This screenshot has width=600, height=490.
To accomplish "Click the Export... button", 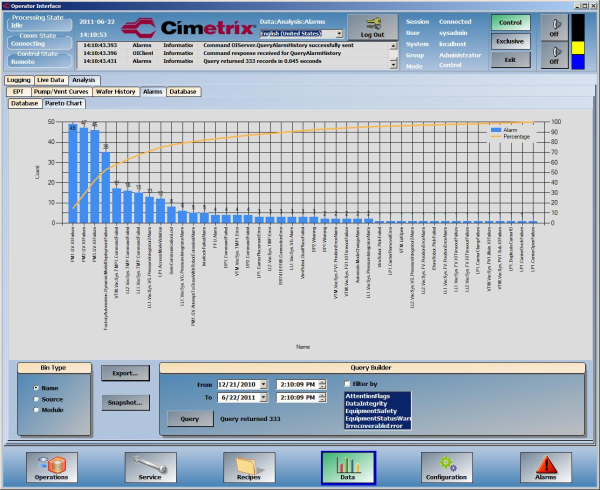I will pyautogui.click(x=126, y=373).
